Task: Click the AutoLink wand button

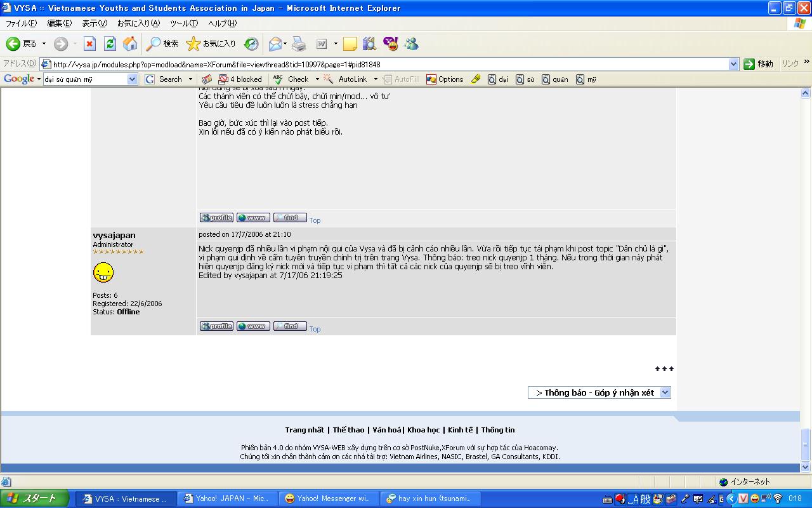Action: point(346,79)
